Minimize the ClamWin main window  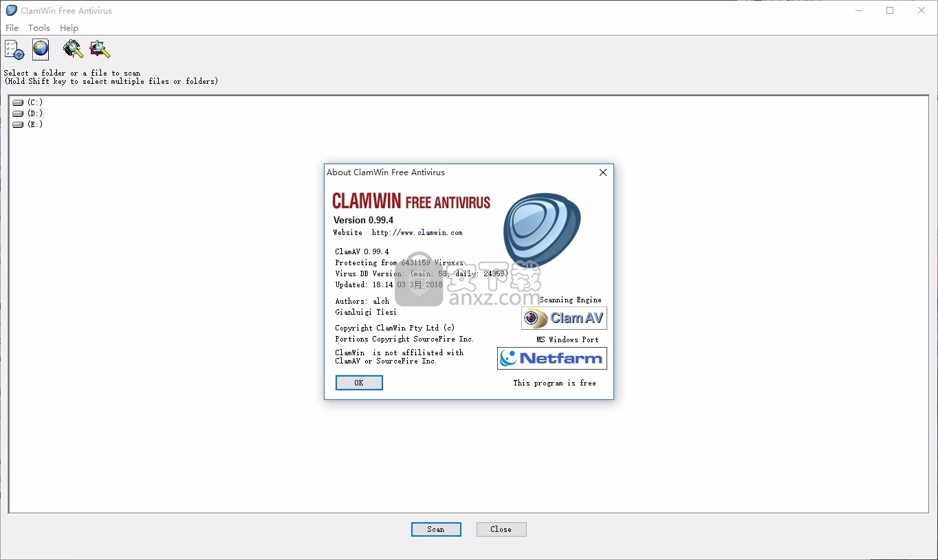point(859,10)
